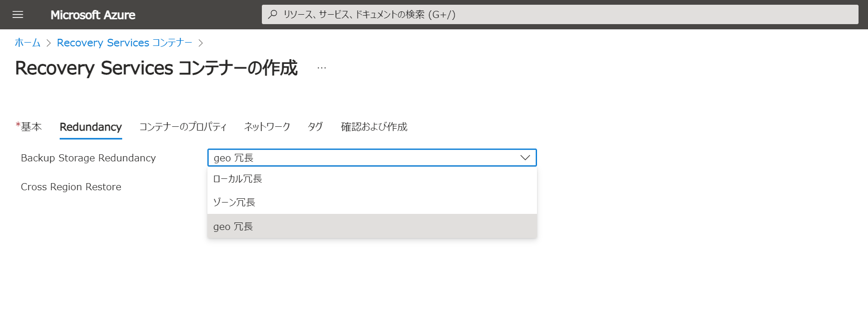Click the Backup Storage Redundancy label
The width and height of the screenshot is (868, 309).
89,158
